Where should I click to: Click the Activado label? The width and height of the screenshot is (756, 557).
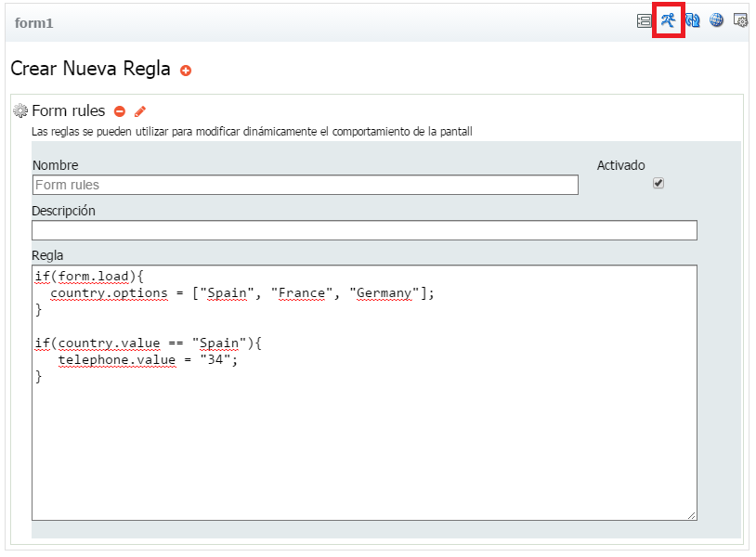tap(620, 165)
